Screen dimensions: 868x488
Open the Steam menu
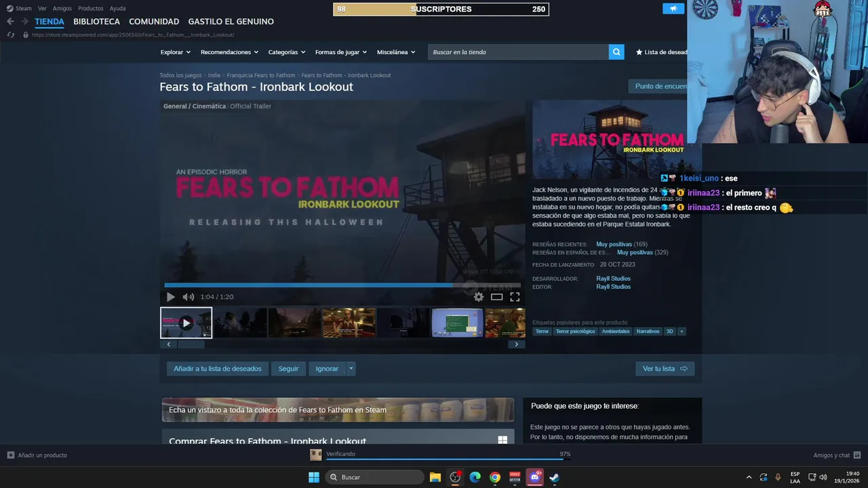tap(19, 9)
